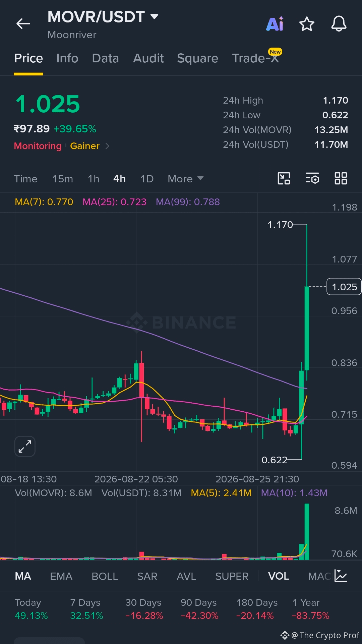Tap the 24h High value 1.170
362x644 pixels.
point(335,100)
